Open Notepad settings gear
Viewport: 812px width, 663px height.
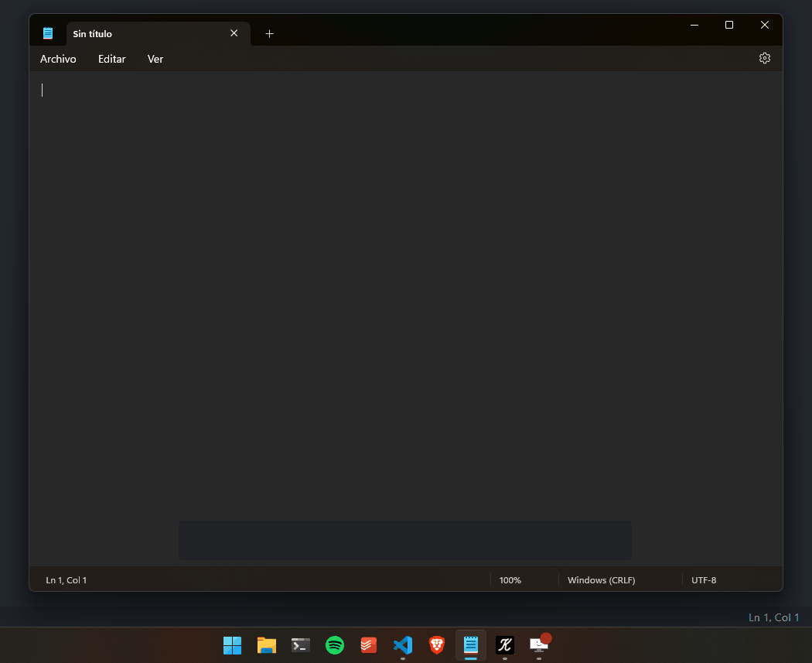click(764, 58)
